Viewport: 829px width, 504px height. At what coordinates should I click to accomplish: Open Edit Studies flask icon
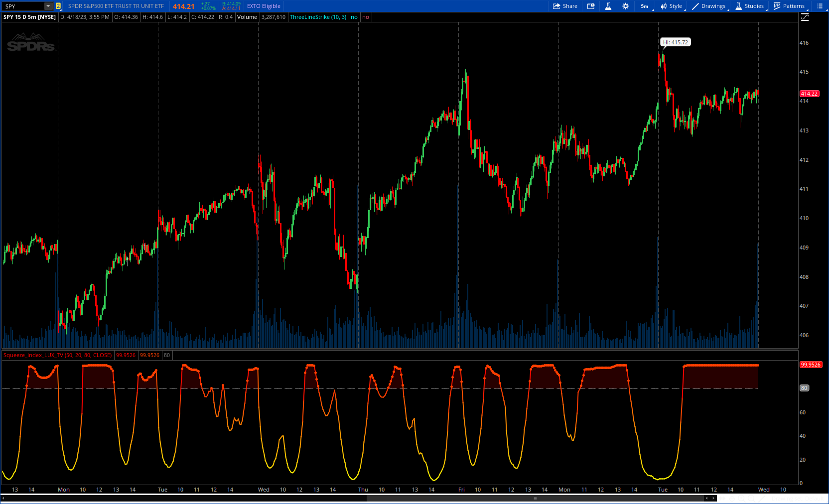point(608,6)
